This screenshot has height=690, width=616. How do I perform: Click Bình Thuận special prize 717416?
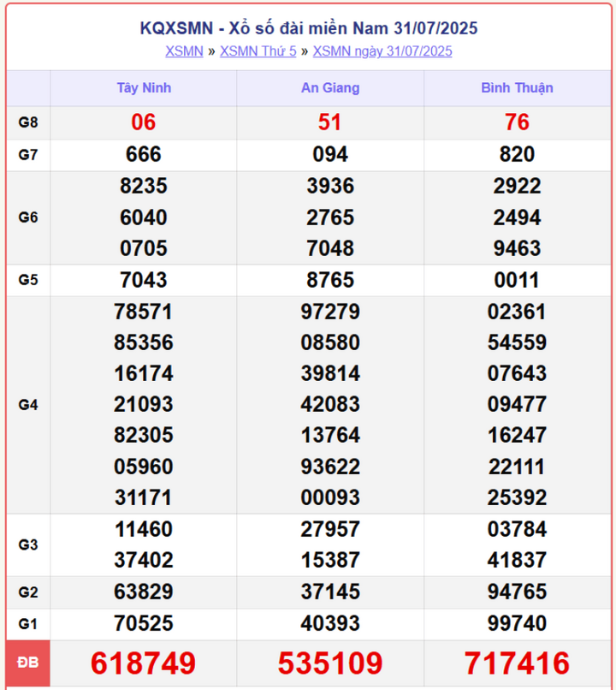(517, 663)
